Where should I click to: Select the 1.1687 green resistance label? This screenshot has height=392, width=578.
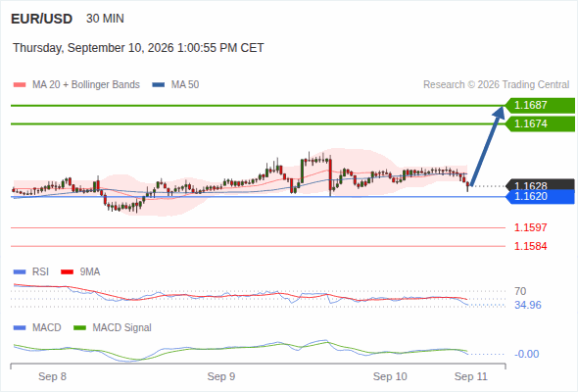point(540,106)
